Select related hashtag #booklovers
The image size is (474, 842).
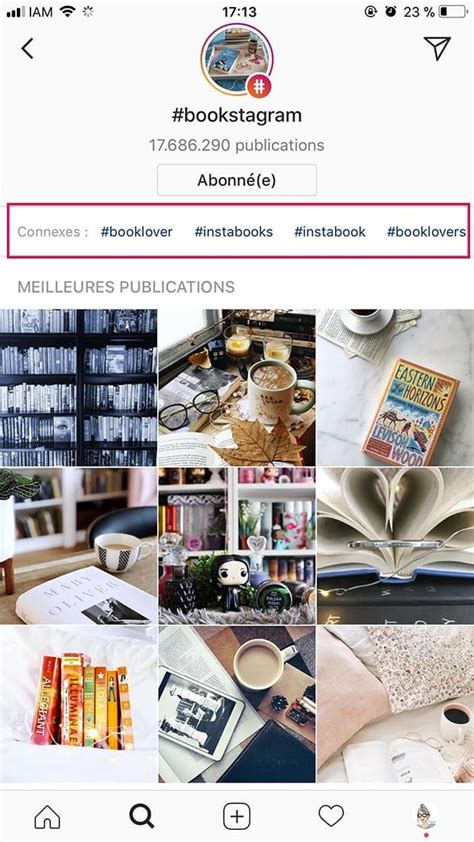(426, 232)
